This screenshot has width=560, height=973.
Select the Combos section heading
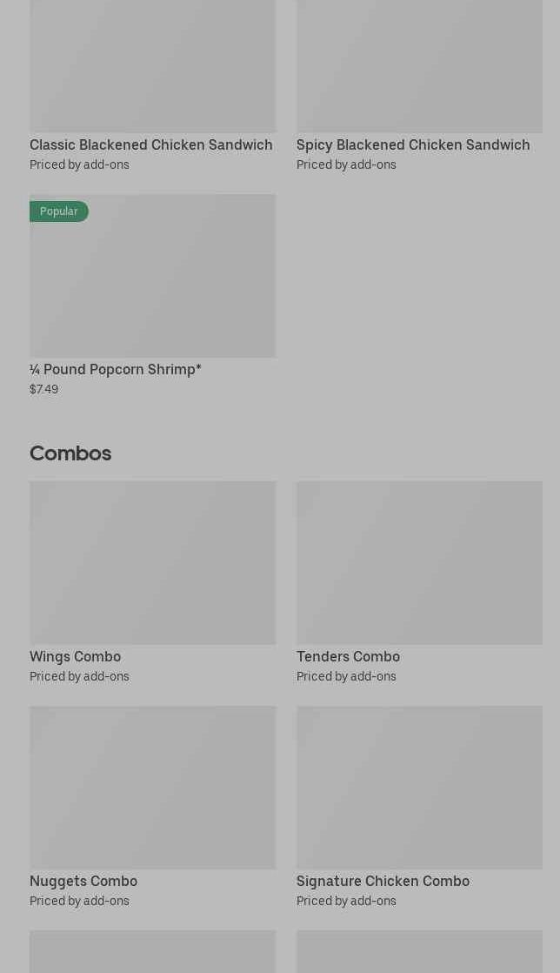[x=70, y=453]
